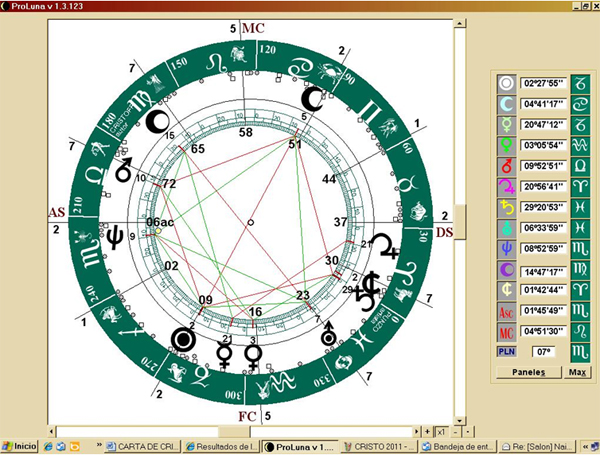This screenshot has height=455, width=600.
Task: Click the blue Neptune trident icon
Action: click(507, 248)
